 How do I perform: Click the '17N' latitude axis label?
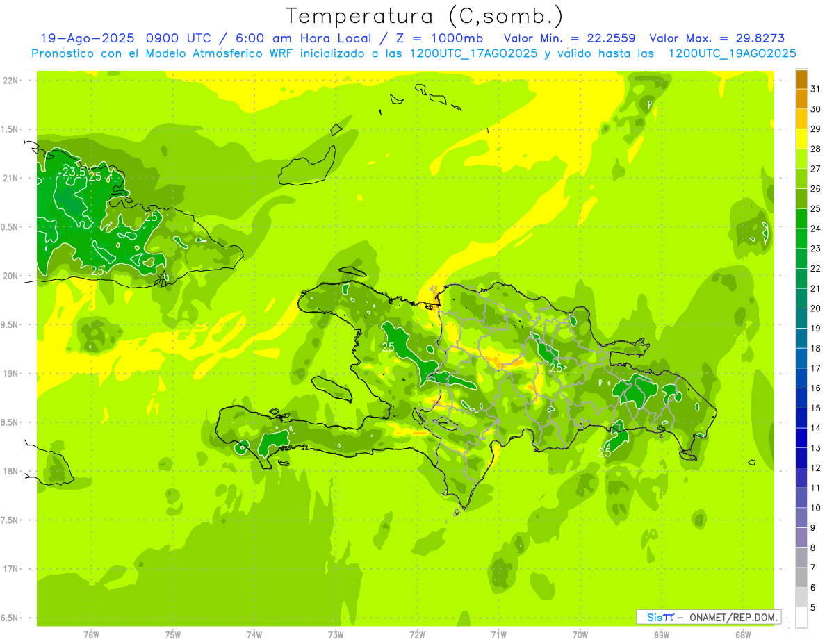pyautogui.click(x=12, y=569)
